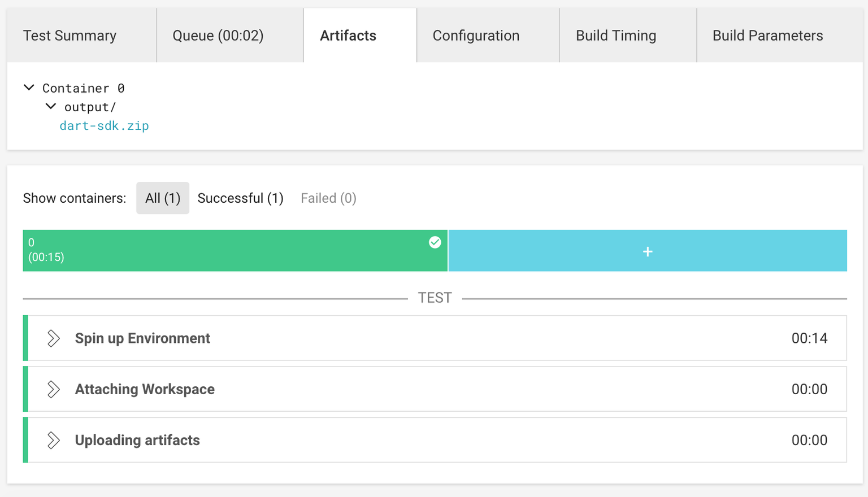
Task: Select the Successful (1) container filter
Action: 240,198
